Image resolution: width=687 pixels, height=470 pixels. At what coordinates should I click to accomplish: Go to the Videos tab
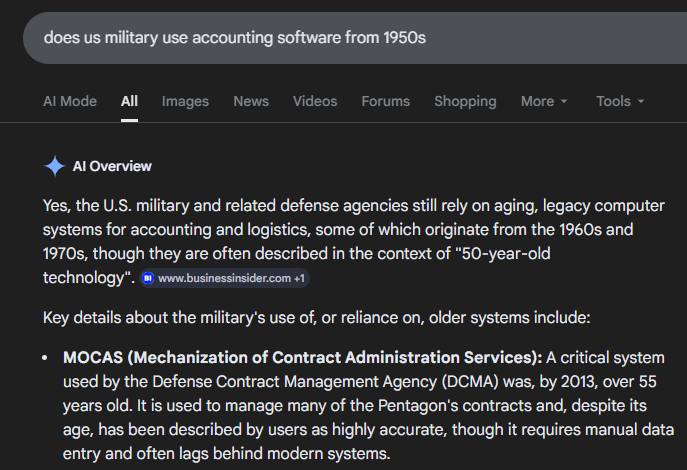(315, 101)
